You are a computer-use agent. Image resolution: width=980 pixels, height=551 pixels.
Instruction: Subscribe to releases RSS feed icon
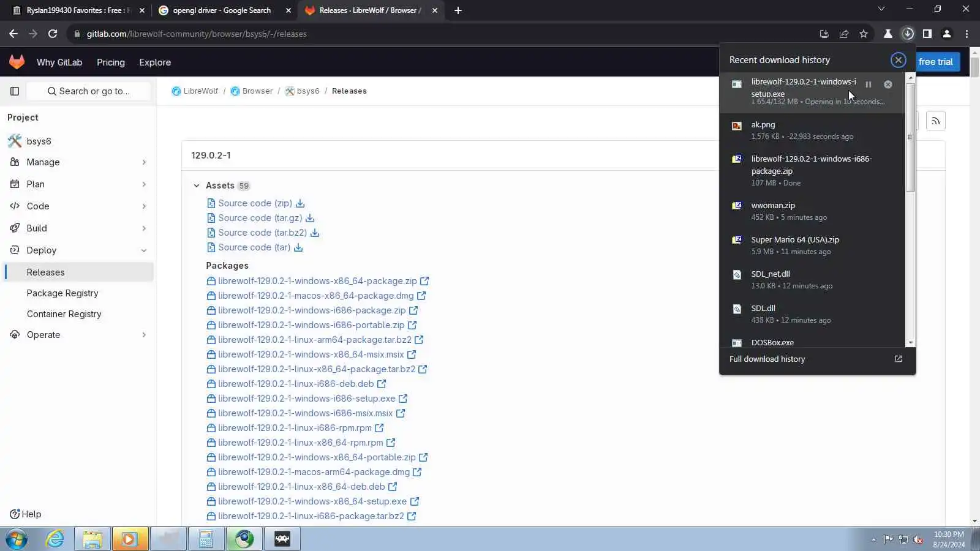click(935, 121)
